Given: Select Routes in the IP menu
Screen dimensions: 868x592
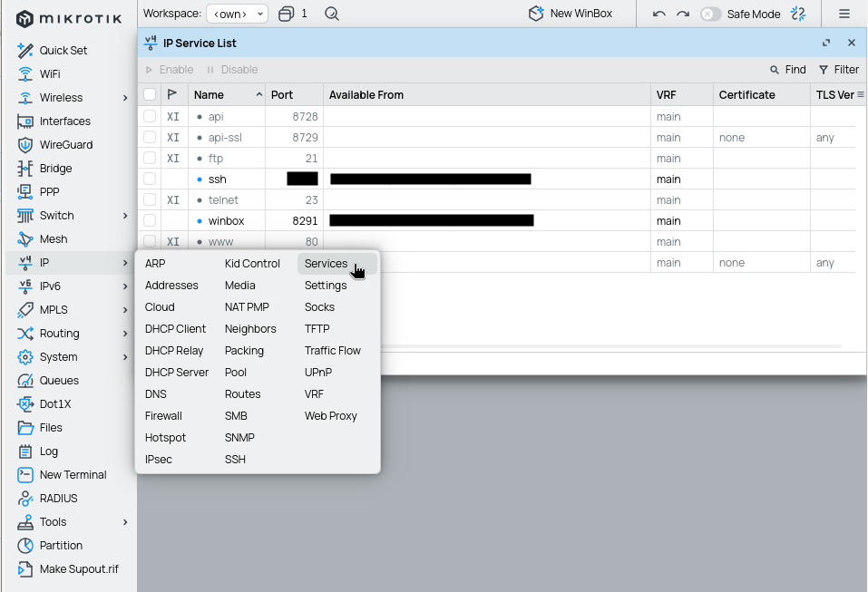Looking at the screenshot, I should pyautogui.click(x=242, y=394).
